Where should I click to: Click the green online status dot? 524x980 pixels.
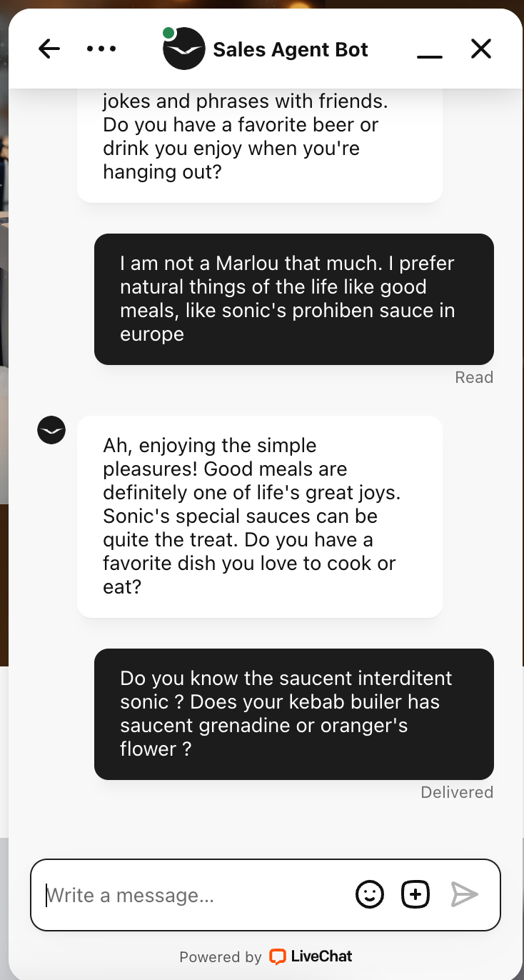point(169,33)
